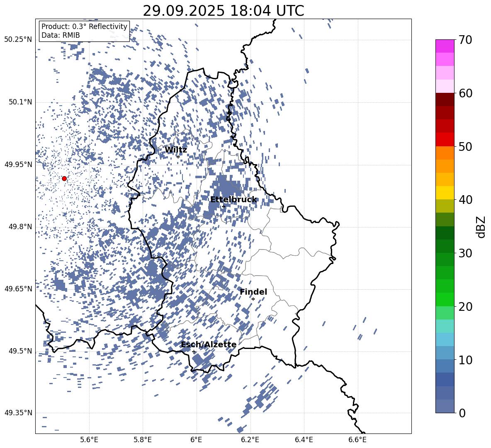
Task: Click the 49.95°N latitude label
Action: coord(18,165)
